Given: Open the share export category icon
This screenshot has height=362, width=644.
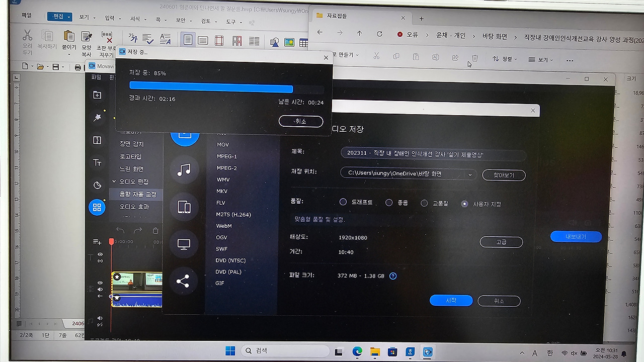Looking at the screenshot, I should pos(185,282).
